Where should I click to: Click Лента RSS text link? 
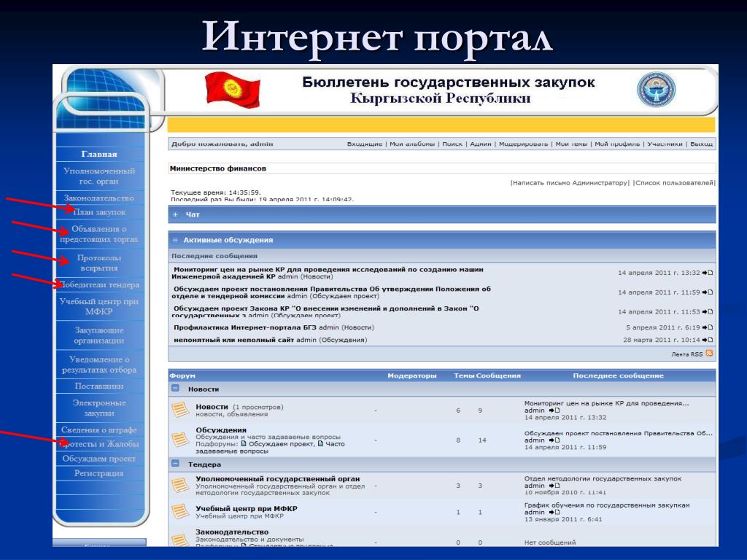tap(686, 354)
